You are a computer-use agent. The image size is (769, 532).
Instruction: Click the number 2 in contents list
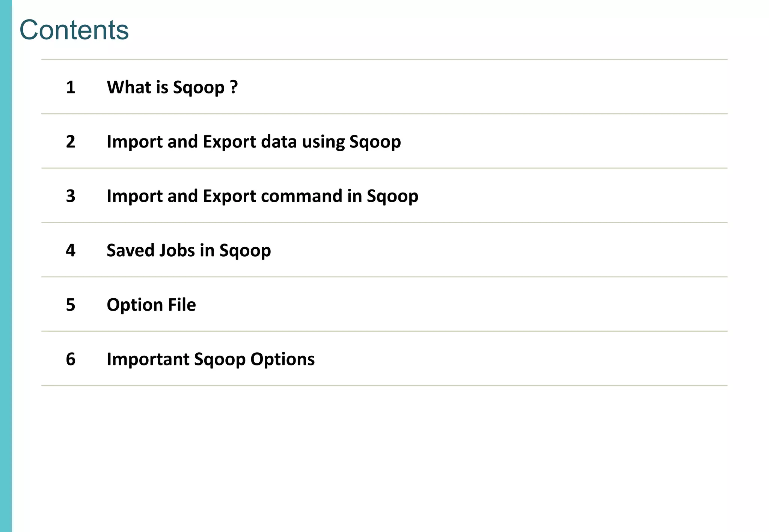[x=71, y=141]
